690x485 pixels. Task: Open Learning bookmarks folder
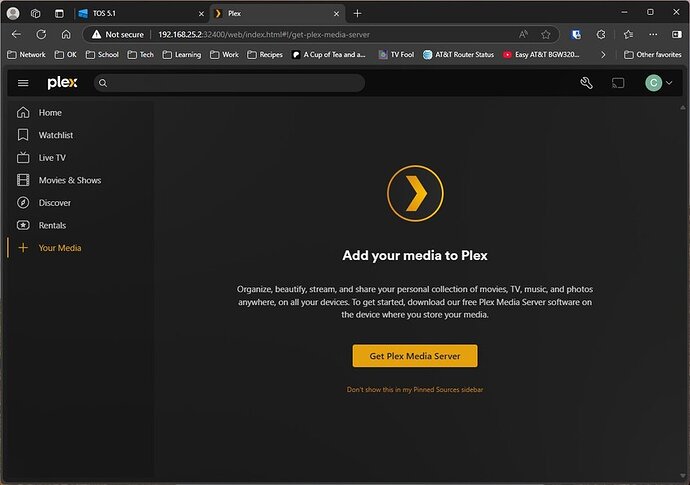point(182,55)
